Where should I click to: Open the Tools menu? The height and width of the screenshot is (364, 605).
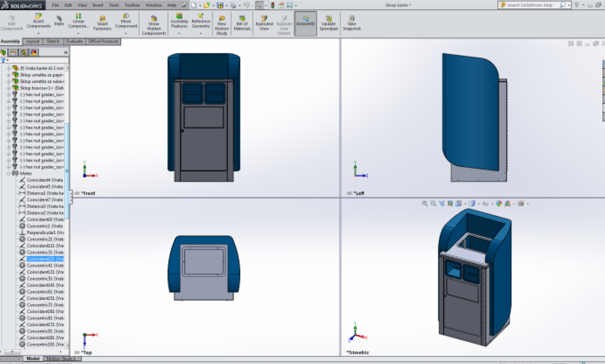(114, 5)
